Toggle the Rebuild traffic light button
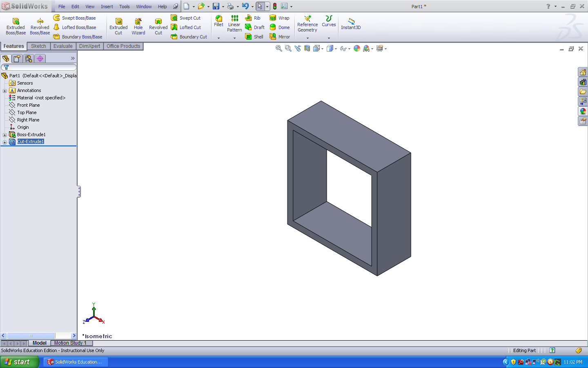This screenshot has width=588, height=368. pyautogui.click(x=275, y=6)
